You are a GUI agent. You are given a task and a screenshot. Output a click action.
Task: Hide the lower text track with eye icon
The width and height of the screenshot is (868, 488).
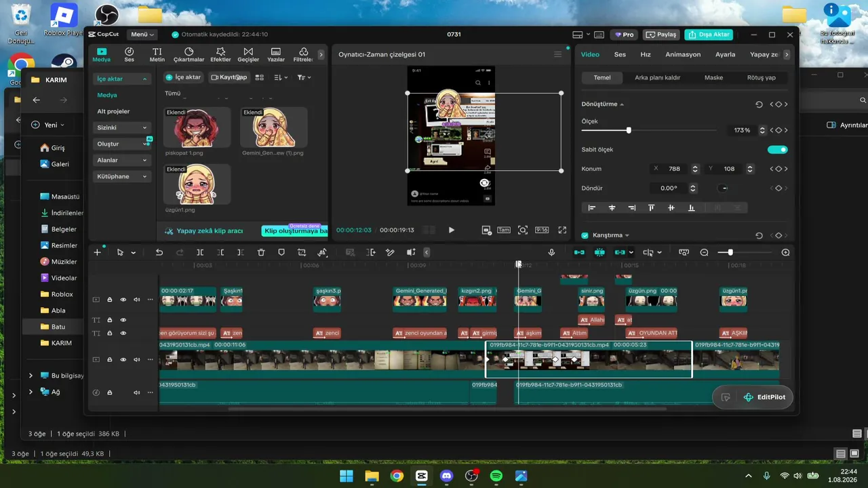123,333
